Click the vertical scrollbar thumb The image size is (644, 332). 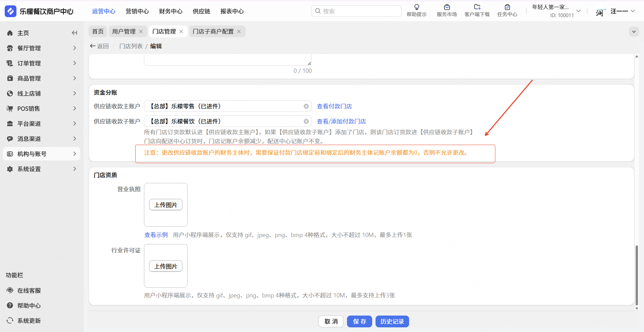tap(636, 275)
